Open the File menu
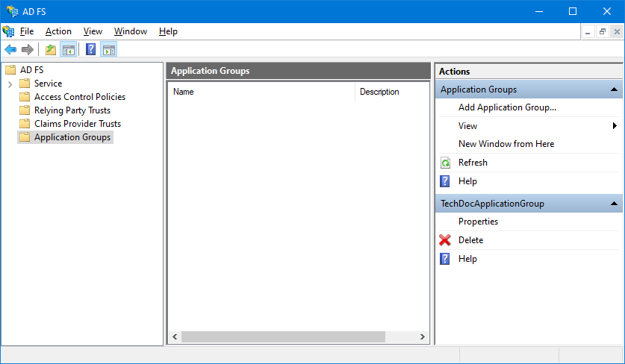The height and width of the screenshot is (364, 625). coord(27,31)
